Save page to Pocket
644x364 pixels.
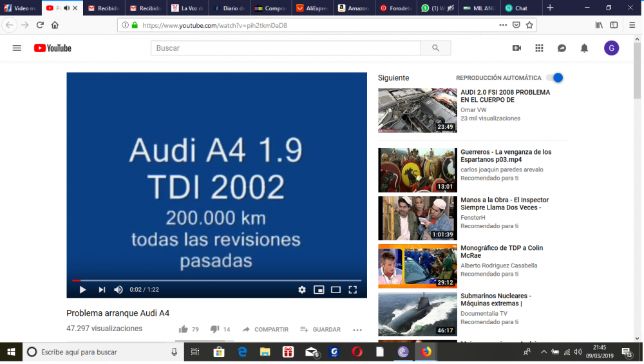click(516, 25)
